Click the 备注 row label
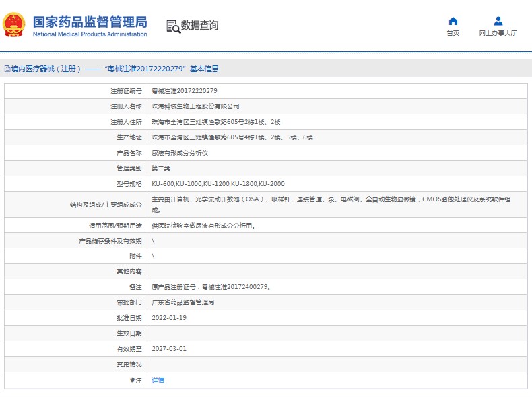532x398 pixels. tap(135, 287)
